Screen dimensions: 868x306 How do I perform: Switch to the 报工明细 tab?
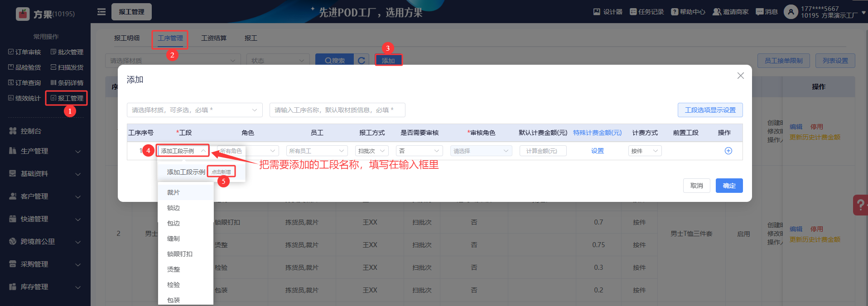pos(127,38)
